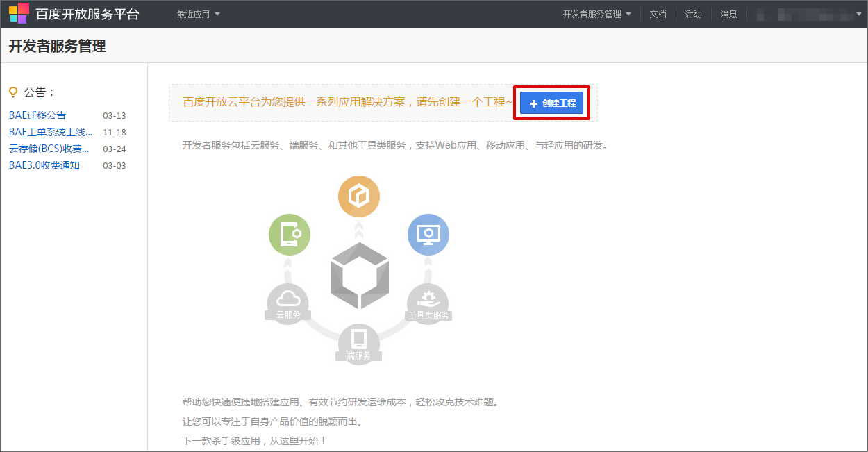Click the date 11-18
This screenshot has width=868, height=452.
[x=115, y=133]
